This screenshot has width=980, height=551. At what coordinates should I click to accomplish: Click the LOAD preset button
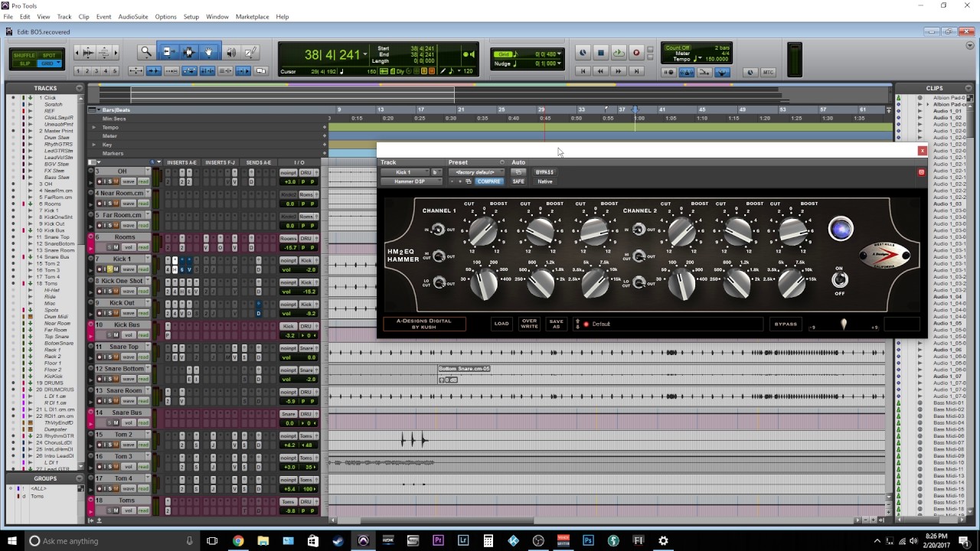[501, 324]
